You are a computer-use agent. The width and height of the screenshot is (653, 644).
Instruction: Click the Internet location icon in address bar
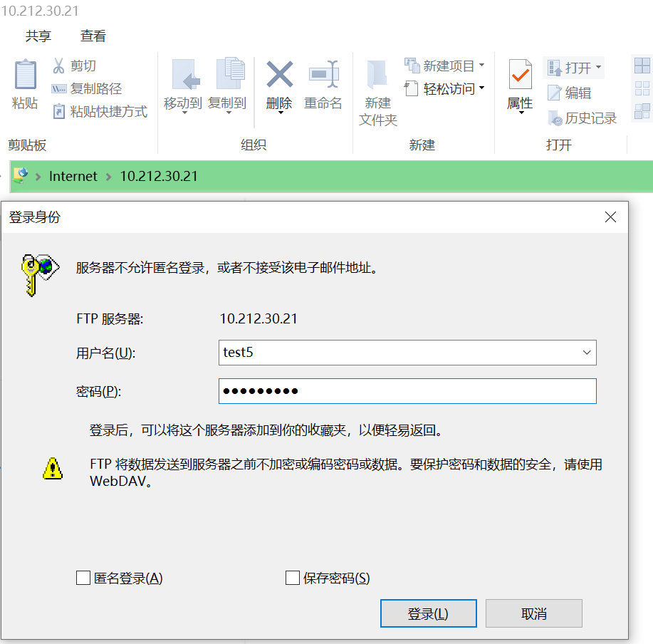tap(21, 175)
